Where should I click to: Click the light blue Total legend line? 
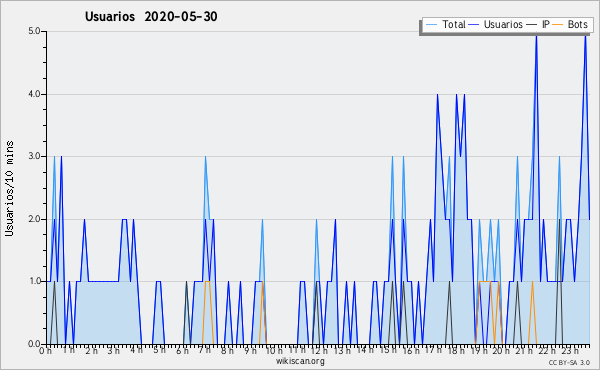pyautogui.click(x=431, y=25)
